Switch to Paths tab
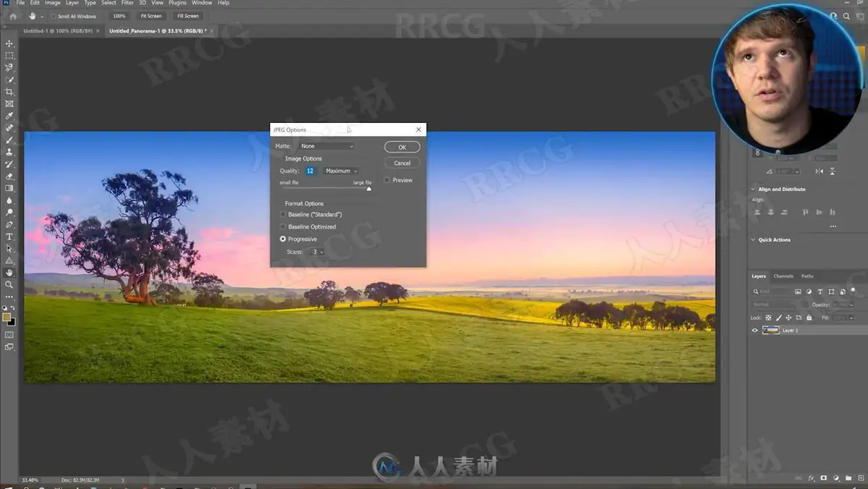The height and width of the screenshot is (489, 868). pos(807,276)
